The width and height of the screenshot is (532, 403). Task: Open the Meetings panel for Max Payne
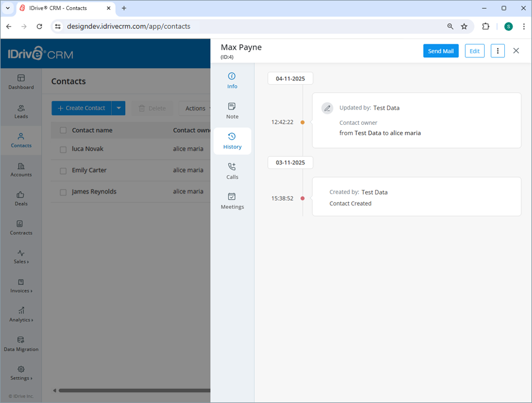[232, 201]
